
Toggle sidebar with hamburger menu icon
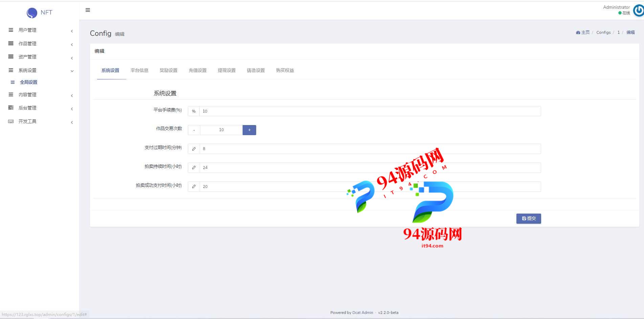88,10
